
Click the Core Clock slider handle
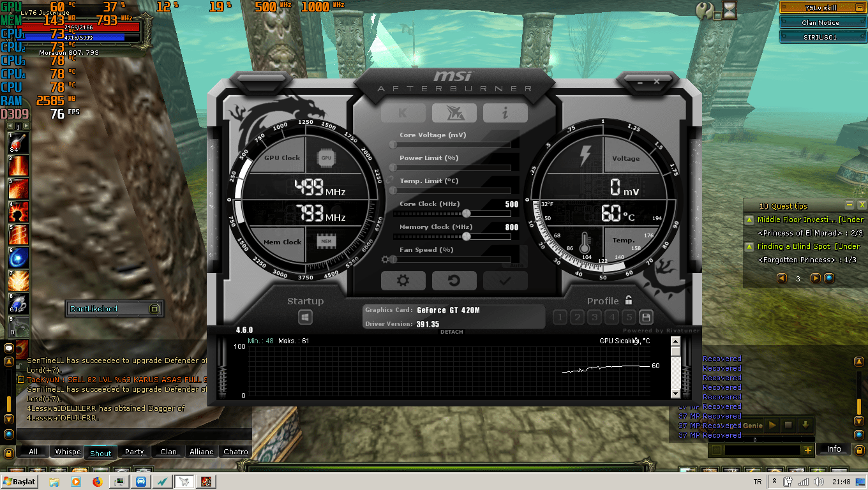click(x=467, y=214)
